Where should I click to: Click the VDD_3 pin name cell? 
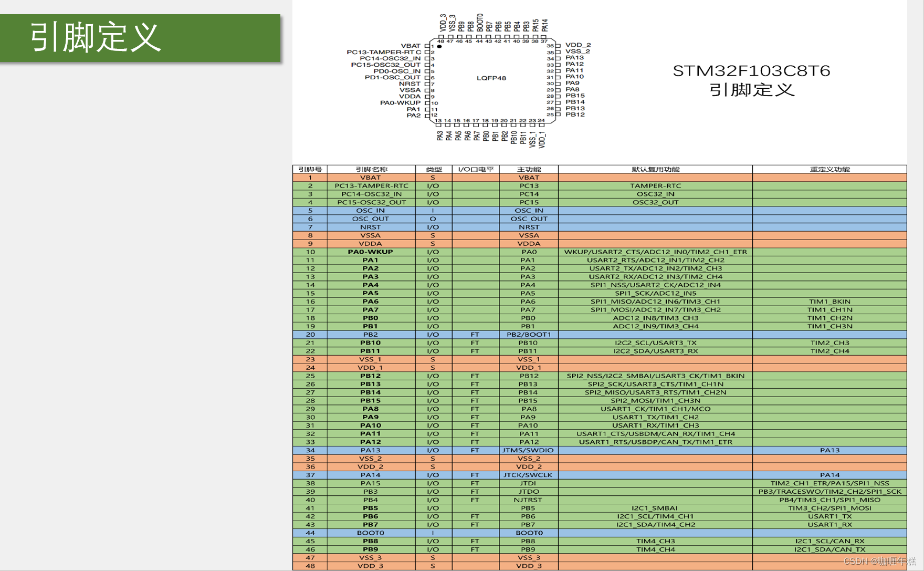tap(371, 566)
